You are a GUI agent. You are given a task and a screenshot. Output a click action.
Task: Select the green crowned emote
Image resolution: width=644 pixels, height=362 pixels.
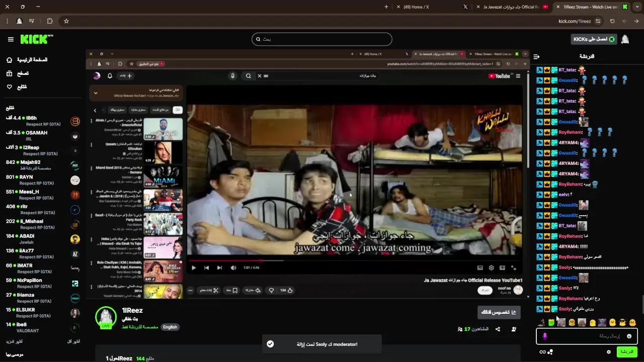tap(551, 322)
